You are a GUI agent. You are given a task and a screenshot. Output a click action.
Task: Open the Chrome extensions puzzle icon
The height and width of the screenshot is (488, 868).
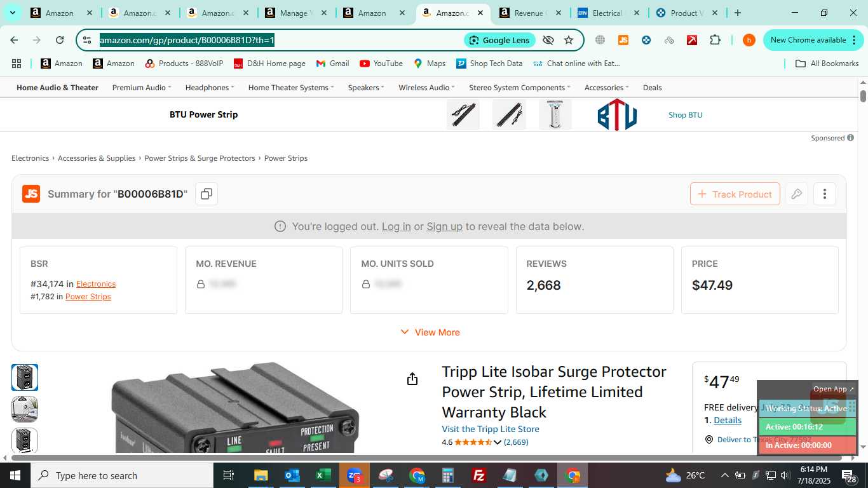pyautogui.click(x=715, y=40)
